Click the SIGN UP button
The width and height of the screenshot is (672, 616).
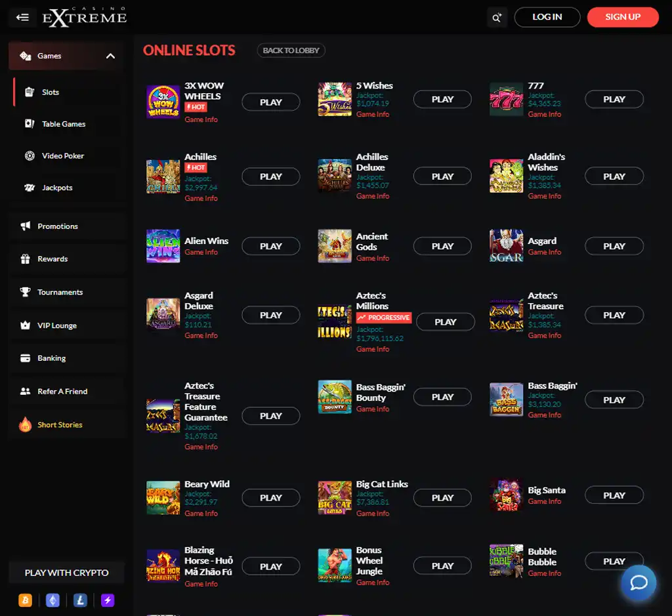[623, 17]
